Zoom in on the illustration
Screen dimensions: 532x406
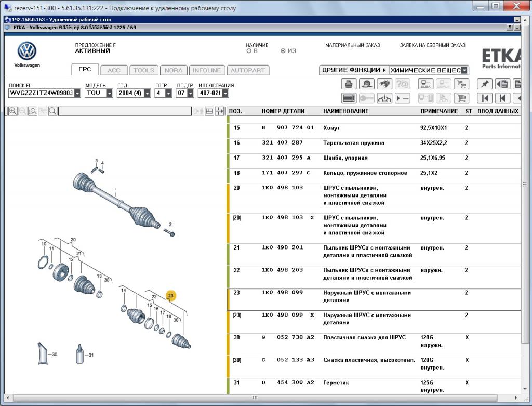(x=13, y=111)
